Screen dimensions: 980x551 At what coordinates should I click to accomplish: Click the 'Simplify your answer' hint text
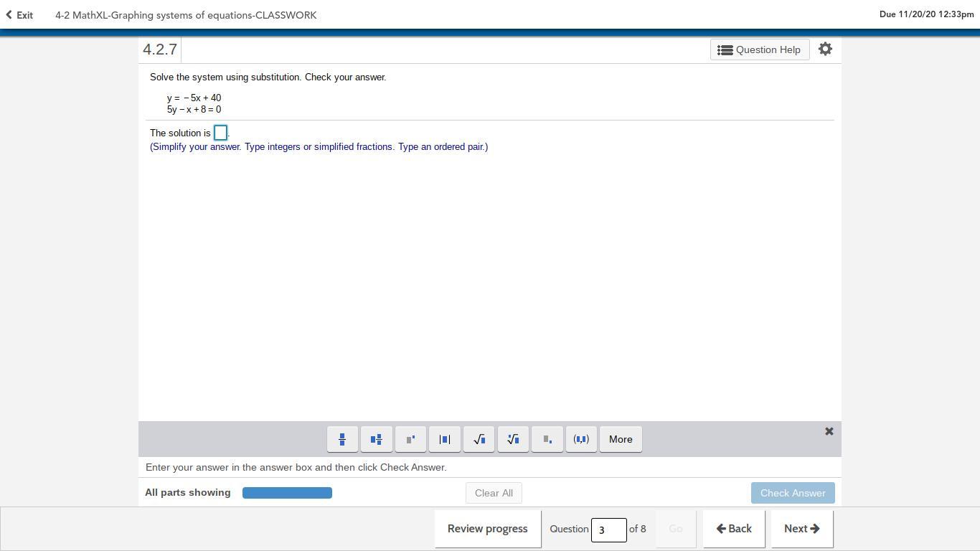point(319,146)
